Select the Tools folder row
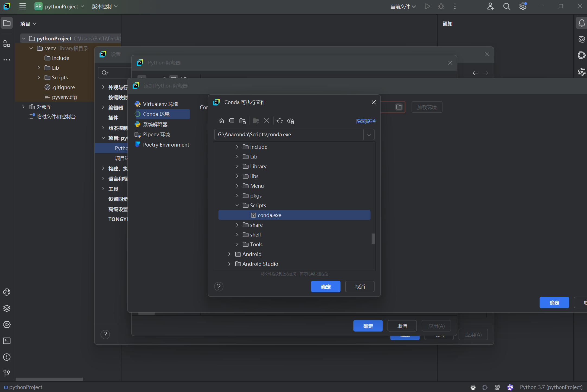The image size is (587, 392). pos(294,244)
